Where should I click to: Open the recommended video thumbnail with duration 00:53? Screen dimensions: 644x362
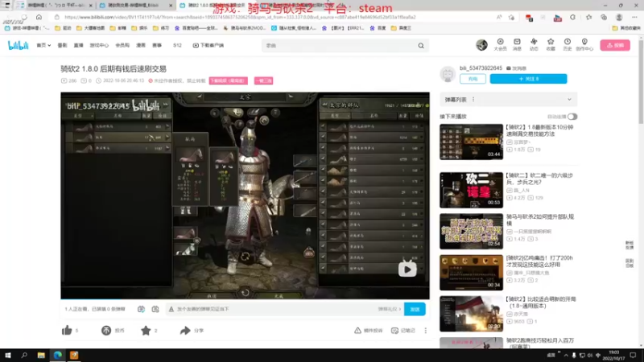(x=471, y=190)
